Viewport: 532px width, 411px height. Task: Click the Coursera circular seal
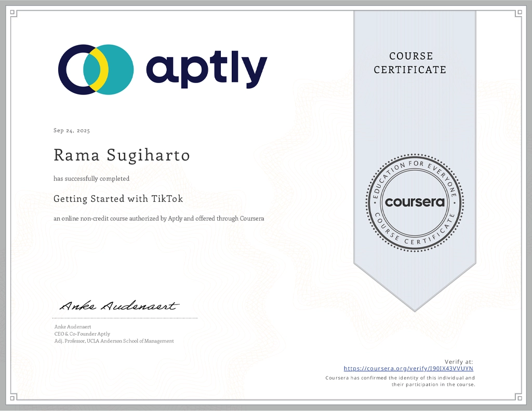[415, 202]
